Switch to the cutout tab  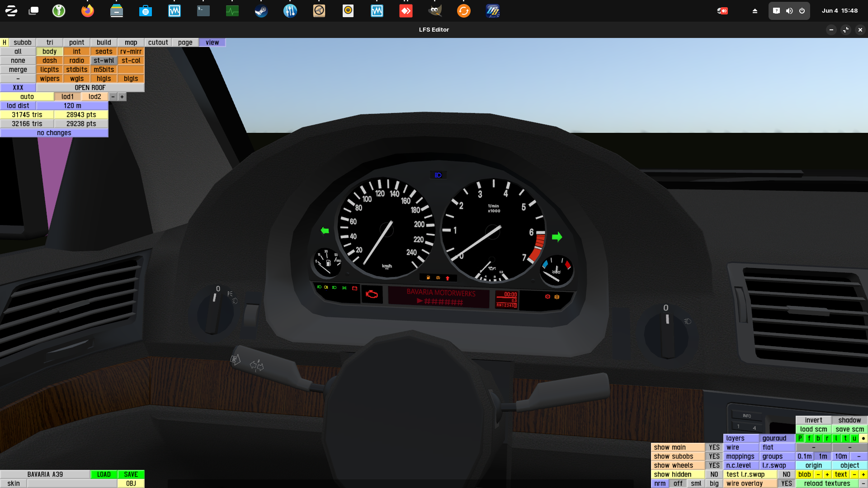[x=158, y=42]
